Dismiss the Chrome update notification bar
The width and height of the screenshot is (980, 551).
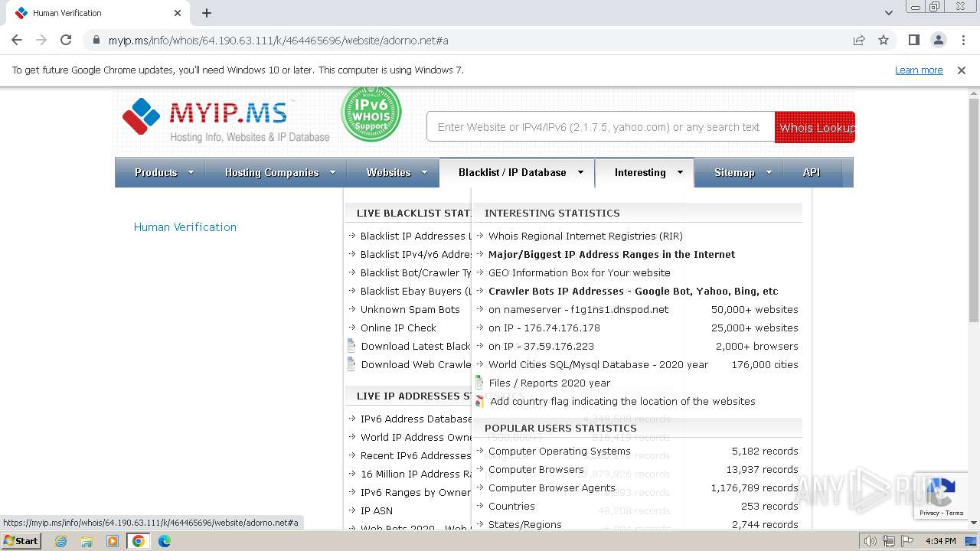pyautogui.click(x=962, y=70)
